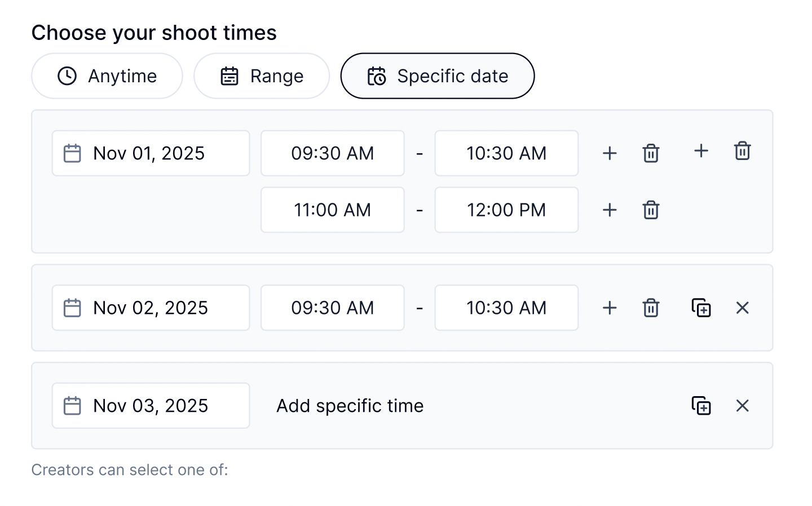The height and width of the screenshot is (506, 812).
Task: Change Nov 02 start time 09:30 AM
Action: tap(332, 308)
